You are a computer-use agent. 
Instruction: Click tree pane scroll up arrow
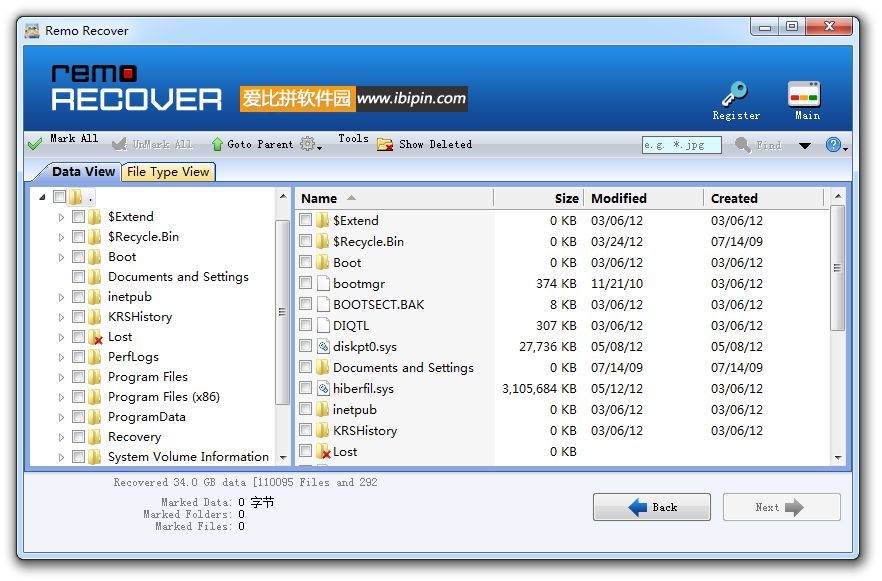coord(282,196)
